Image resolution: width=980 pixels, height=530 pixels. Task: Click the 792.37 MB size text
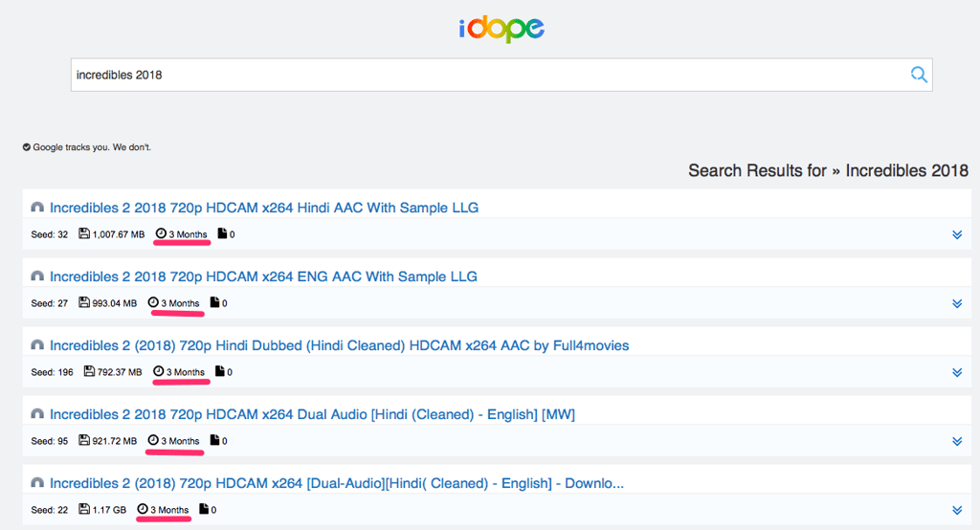click(120, 372)
